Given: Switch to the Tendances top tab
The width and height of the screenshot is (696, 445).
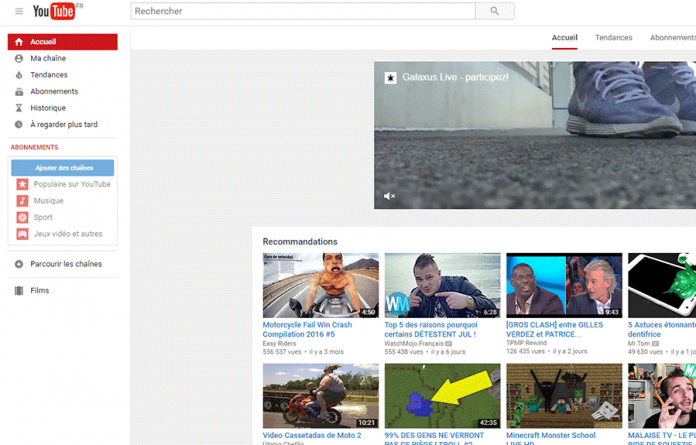Looking at the screenshot, I should tap(613, 38).
